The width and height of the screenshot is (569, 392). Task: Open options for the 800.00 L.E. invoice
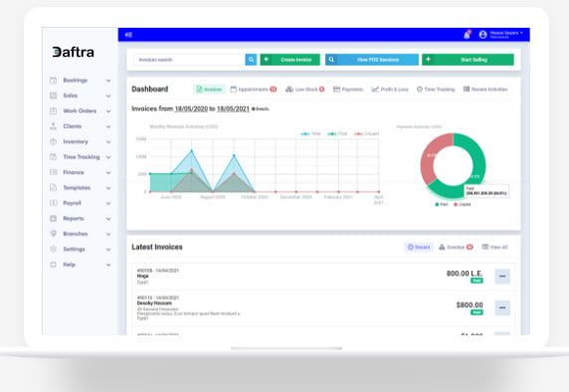click(502, 277)
